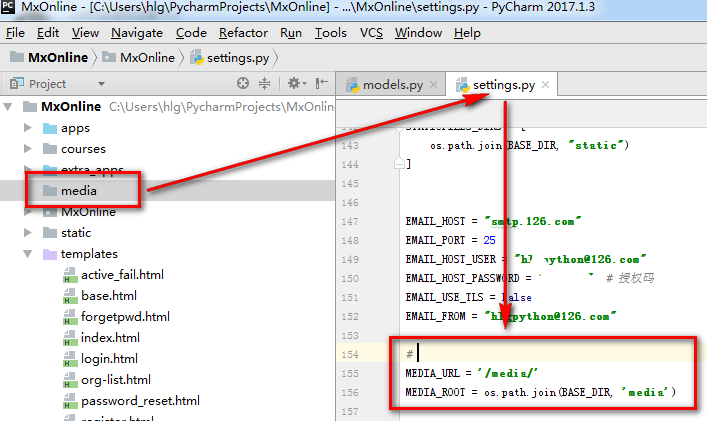Open the Navigate menu
This screenshot has width=707, height=421.
(137, 33)
